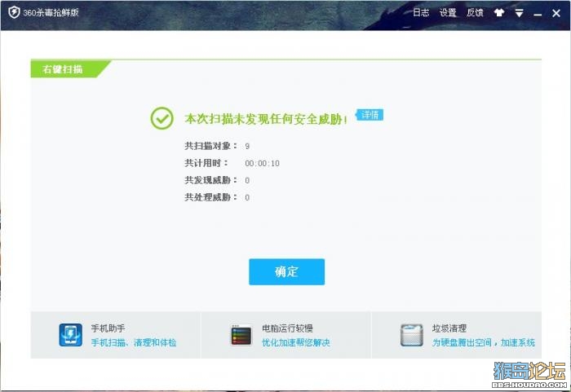Open the main menu dropdown arrow
This screenshot has height=392, width=571.
point(519,13)
